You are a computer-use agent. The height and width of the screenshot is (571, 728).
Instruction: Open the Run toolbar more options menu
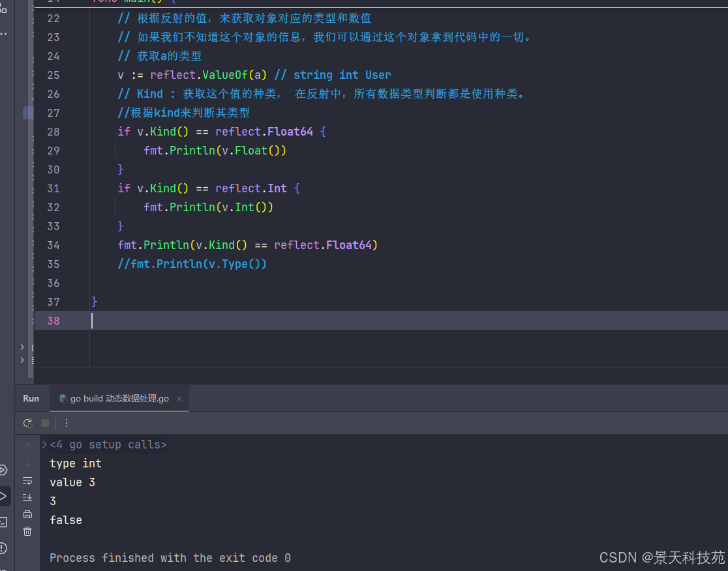(67, 423)
